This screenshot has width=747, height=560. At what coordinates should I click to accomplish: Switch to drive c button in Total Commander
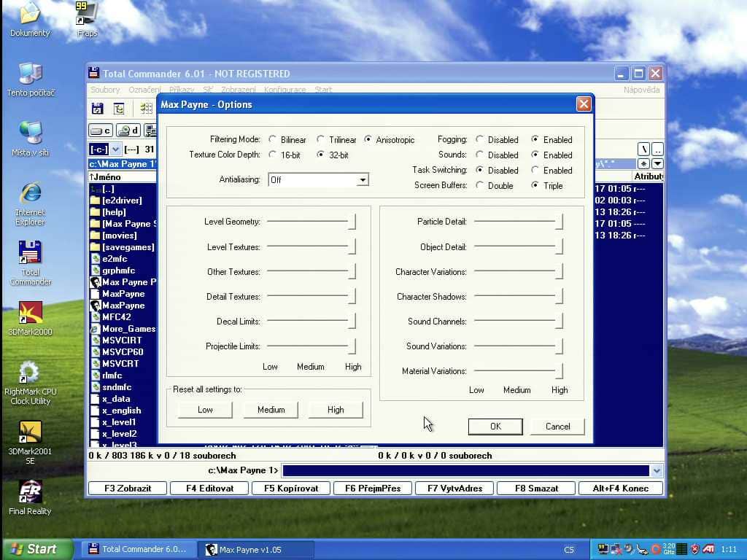[x=101, y=131]
